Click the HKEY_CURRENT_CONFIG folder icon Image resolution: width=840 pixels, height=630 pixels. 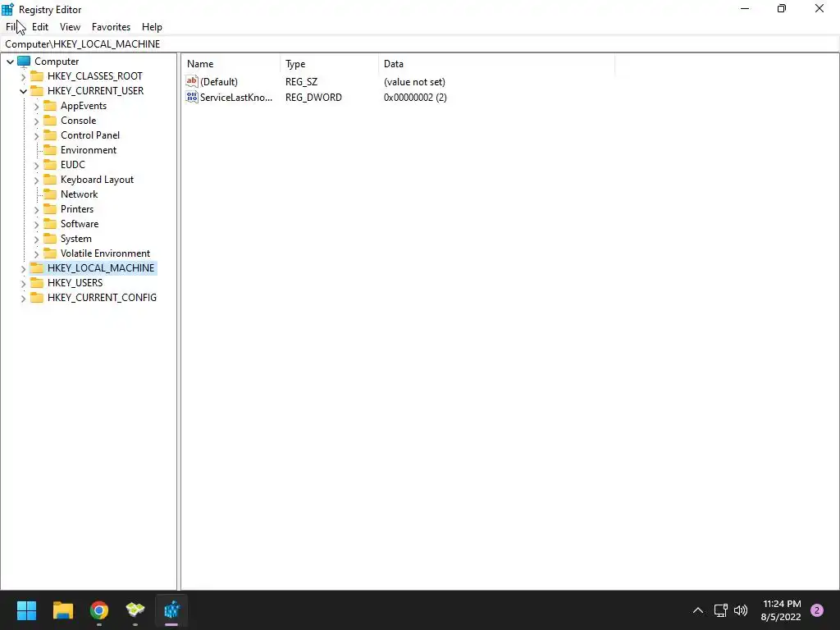pos(37,297)
